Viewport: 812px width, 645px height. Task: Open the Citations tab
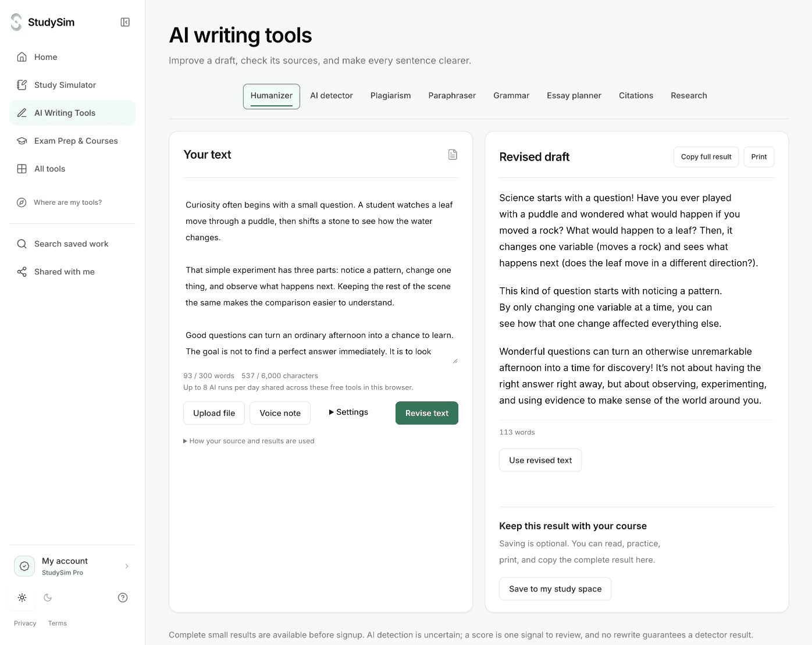[636, 96]
